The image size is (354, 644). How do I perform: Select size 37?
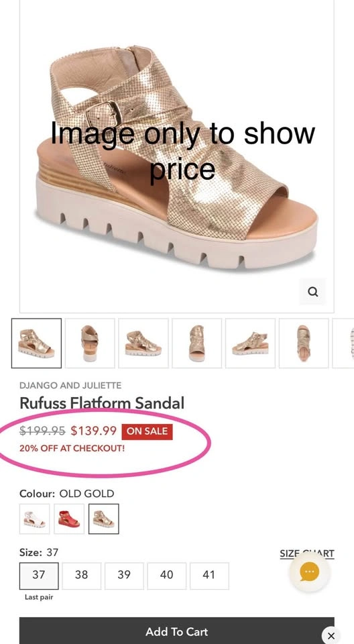tap(39, 576)
